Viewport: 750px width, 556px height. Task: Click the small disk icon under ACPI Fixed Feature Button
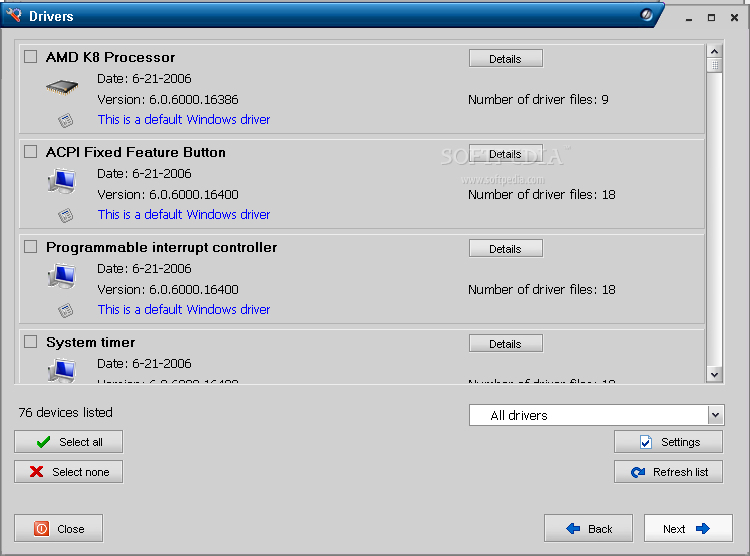[66, 215]
